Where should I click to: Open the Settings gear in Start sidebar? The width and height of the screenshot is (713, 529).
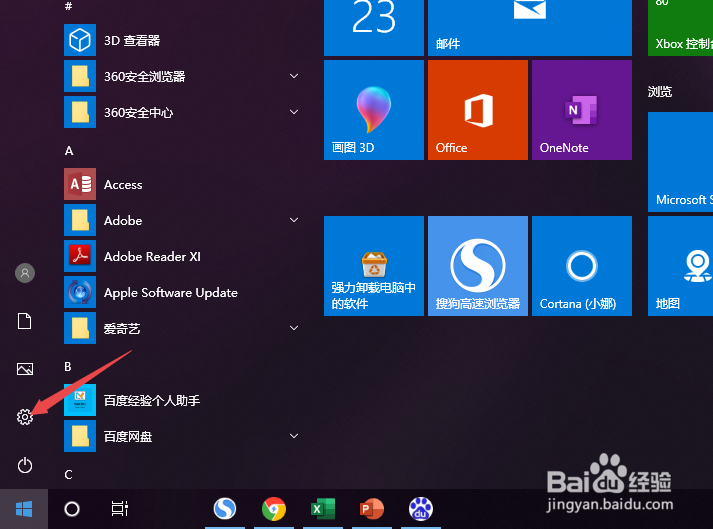click(x=25, y=417)
